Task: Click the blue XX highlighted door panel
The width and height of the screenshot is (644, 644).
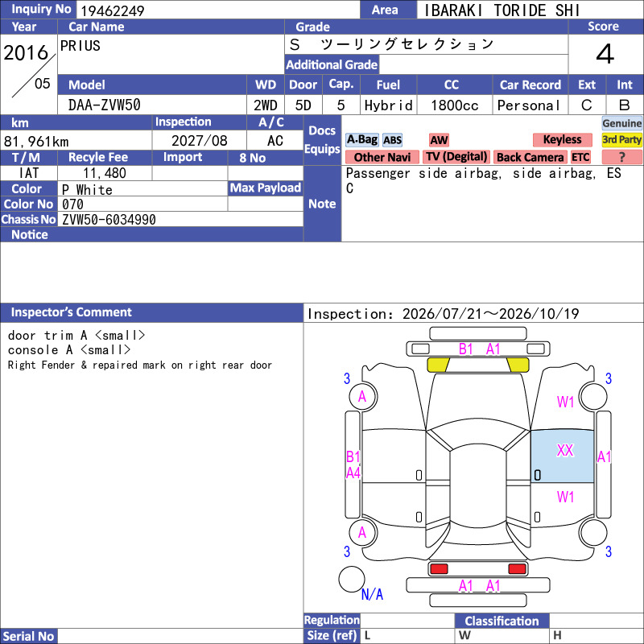Action: pyautogui.click(x=562, y=456)
